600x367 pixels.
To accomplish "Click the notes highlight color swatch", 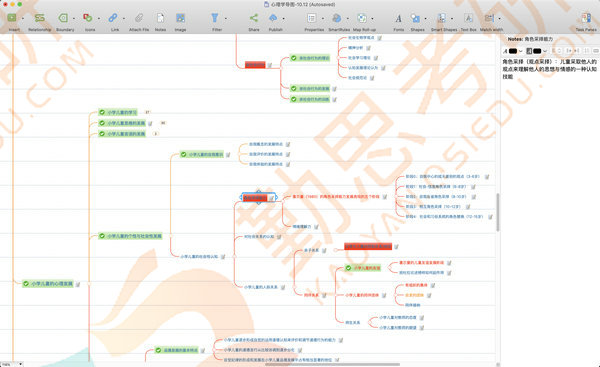I will [537, 51].
